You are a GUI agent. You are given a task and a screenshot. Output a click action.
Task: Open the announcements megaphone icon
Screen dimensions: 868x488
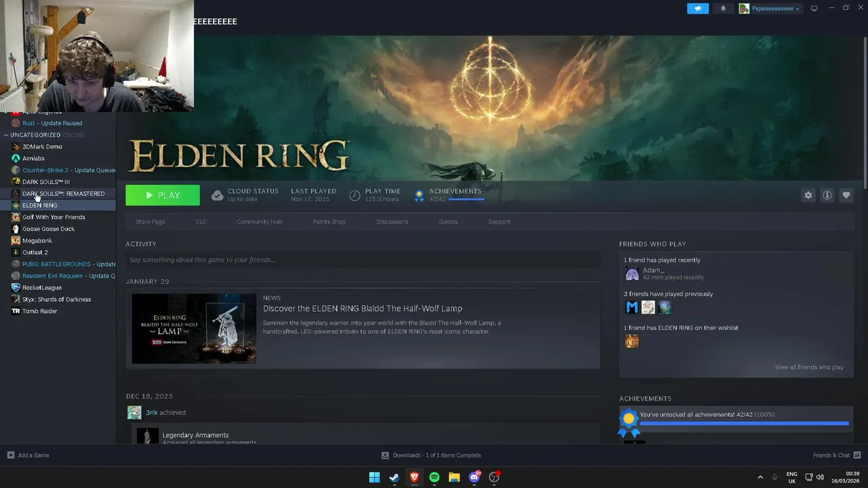[x=698, y=8]
